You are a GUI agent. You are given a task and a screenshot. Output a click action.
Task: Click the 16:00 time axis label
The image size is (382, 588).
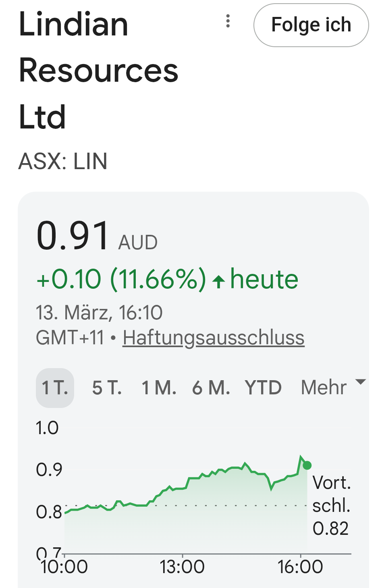point(300,567)
